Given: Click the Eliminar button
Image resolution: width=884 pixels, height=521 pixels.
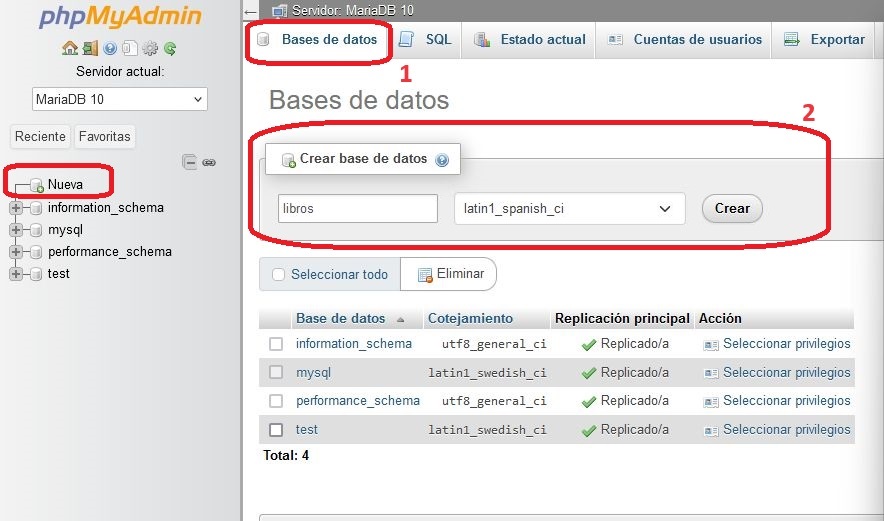Looking at the screenshot, I should coord(450,274).
